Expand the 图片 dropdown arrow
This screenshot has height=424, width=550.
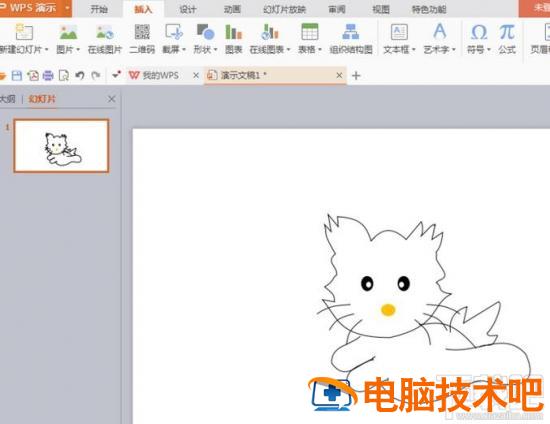pos(78,50)
